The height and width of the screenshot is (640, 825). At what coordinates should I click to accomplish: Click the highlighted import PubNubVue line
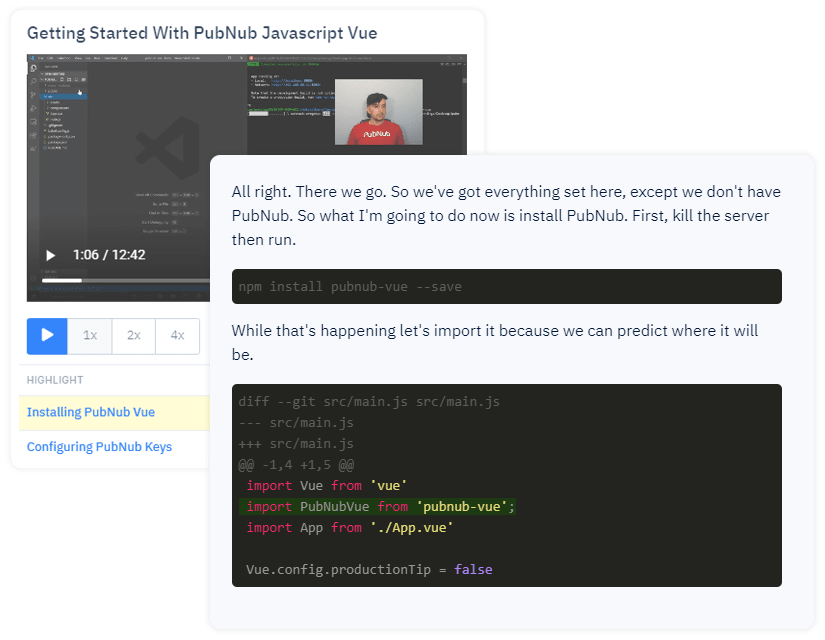coord(377,506)
